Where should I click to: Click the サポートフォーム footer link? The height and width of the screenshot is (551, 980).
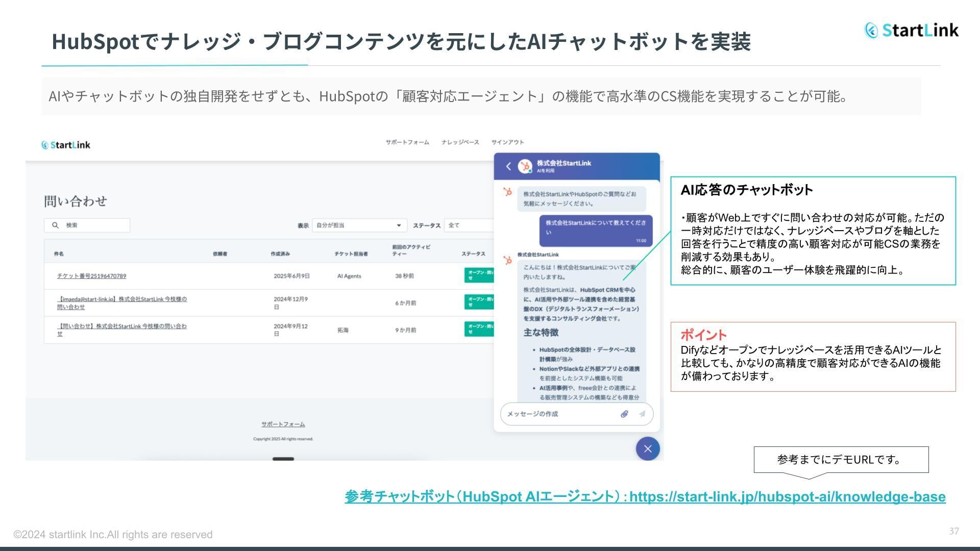coord(283,424)
